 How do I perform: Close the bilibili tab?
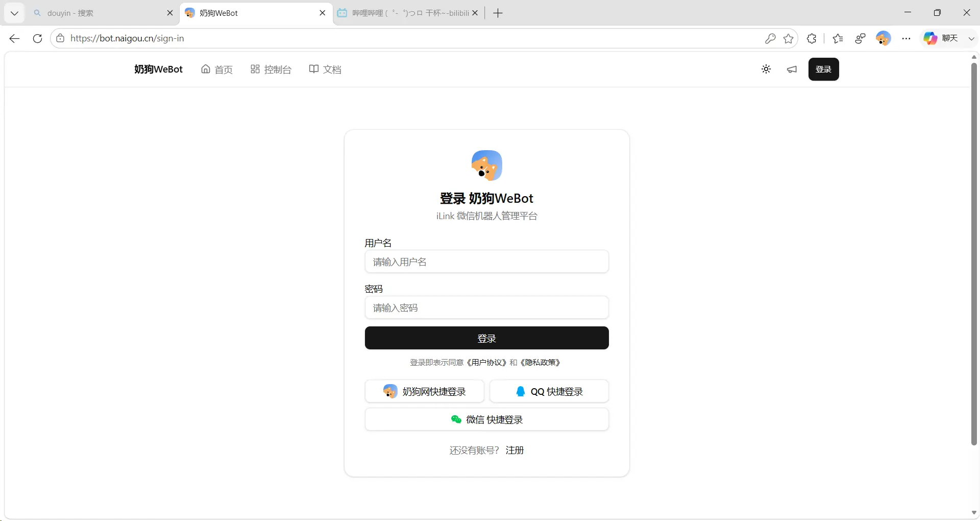click(475, 13)
